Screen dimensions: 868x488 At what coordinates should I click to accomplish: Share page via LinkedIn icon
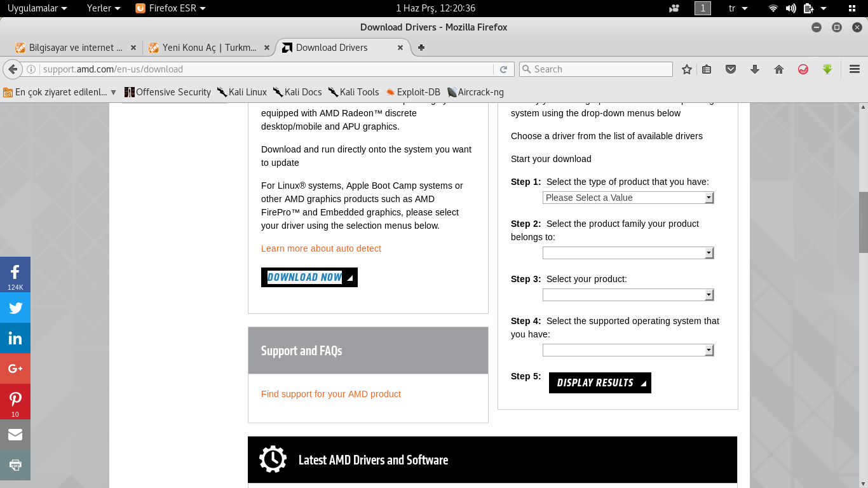(x=15, y=338)
